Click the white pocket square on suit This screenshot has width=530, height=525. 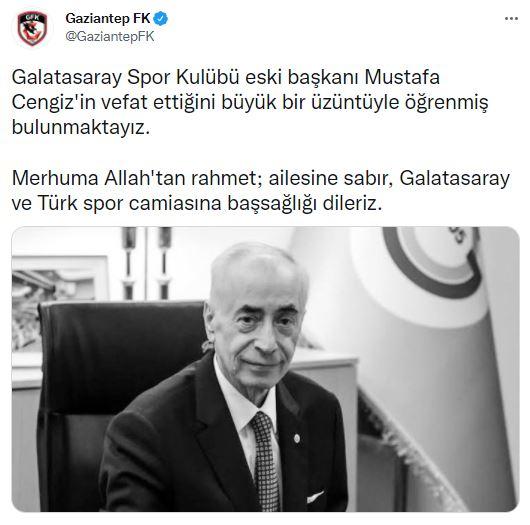pyautogui.click(x=316, y=497)
